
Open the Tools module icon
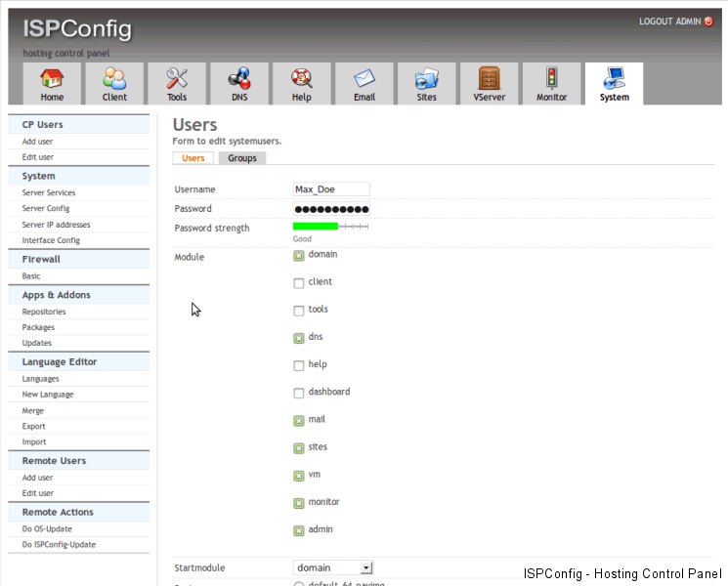click(177, 78)
